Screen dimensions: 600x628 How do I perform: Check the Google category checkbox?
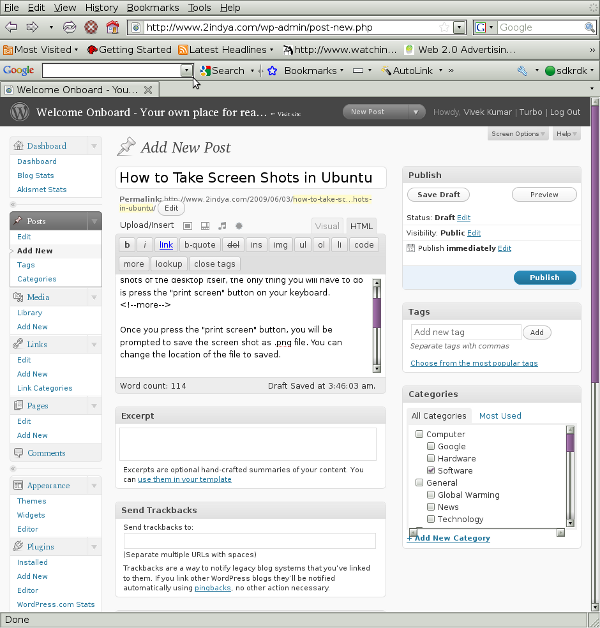431,446
